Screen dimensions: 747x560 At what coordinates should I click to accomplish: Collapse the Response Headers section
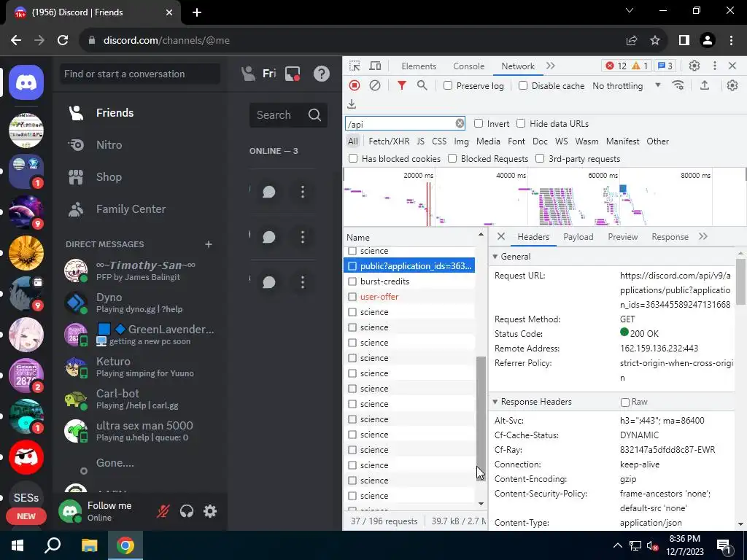(x=495, y=402)
